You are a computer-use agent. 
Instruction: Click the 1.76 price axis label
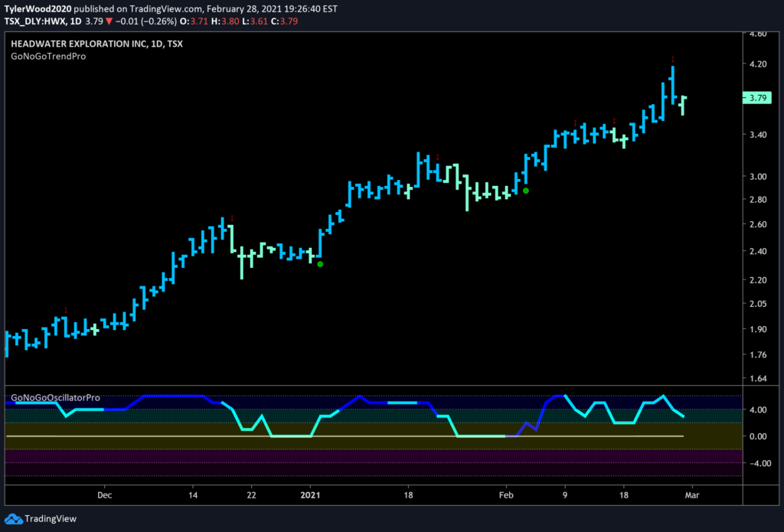click(x=758, y=355)
